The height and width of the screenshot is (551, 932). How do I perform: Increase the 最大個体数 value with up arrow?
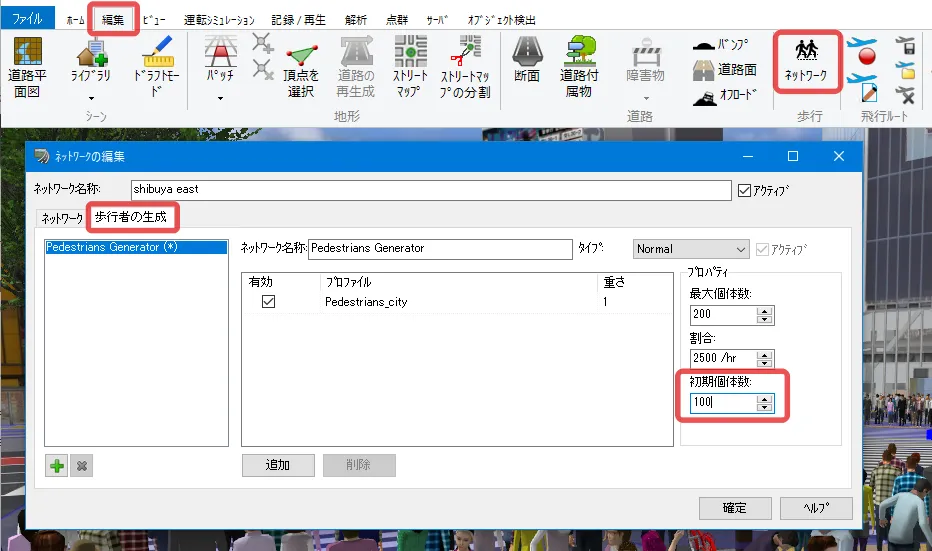pos(765,310)
